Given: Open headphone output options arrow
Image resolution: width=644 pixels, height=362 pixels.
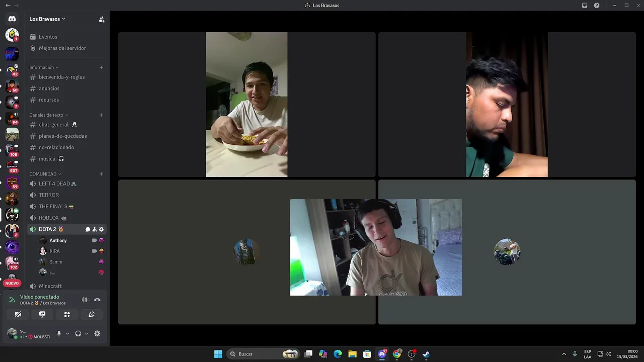Looking at the screenshot, I should 87,333.
